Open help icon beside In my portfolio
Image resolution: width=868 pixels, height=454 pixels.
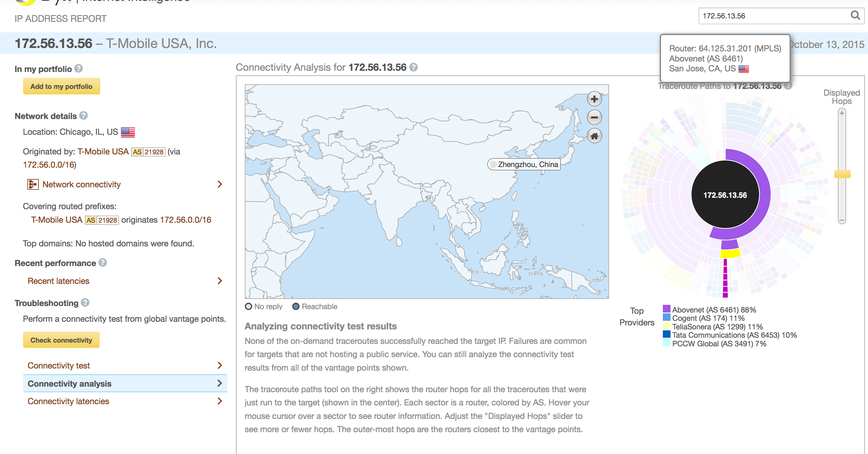(x=78, y=69)
